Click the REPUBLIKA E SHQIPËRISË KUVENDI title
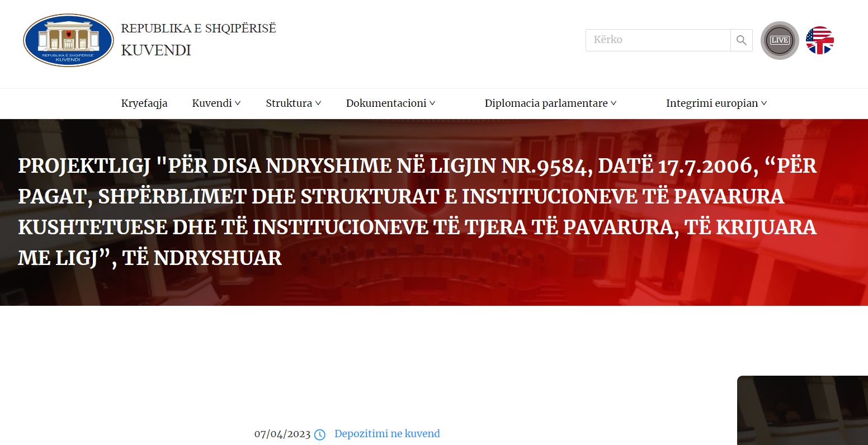 (199, 40)
